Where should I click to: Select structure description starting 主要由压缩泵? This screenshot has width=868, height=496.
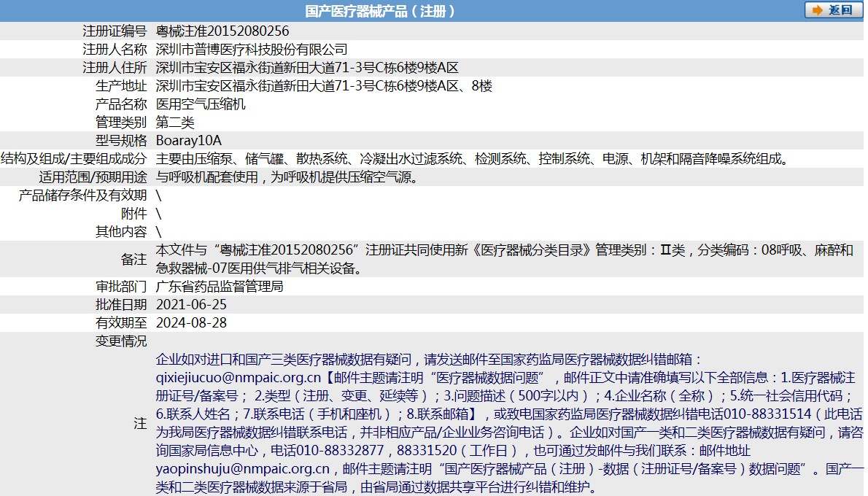point(472,159)
